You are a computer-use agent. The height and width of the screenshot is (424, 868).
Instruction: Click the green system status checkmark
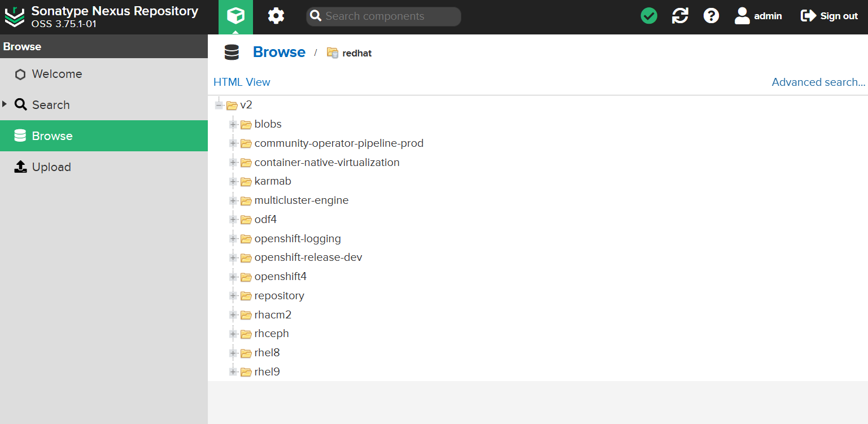649,16
